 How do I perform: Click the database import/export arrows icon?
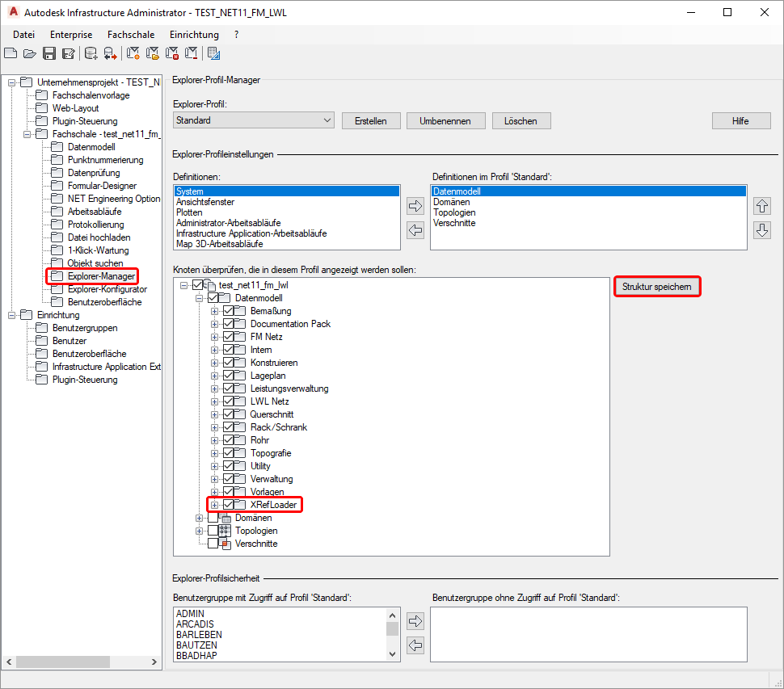[x=110, y=53]
